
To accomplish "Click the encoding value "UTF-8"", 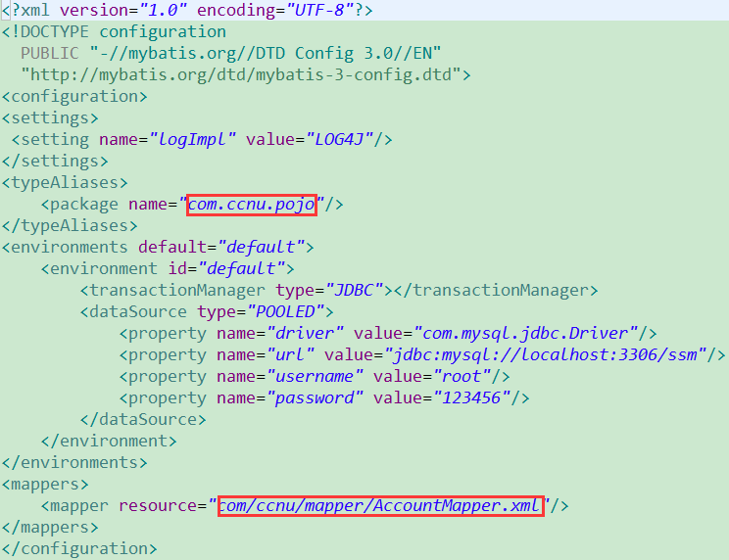I will point(319,10).
